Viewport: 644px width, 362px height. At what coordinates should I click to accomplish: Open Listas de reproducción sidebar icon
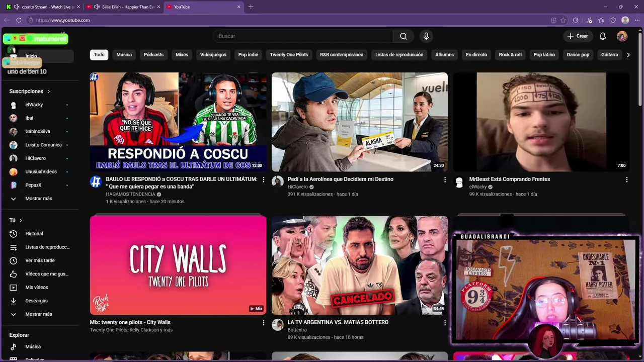click(x=14, y=247)
